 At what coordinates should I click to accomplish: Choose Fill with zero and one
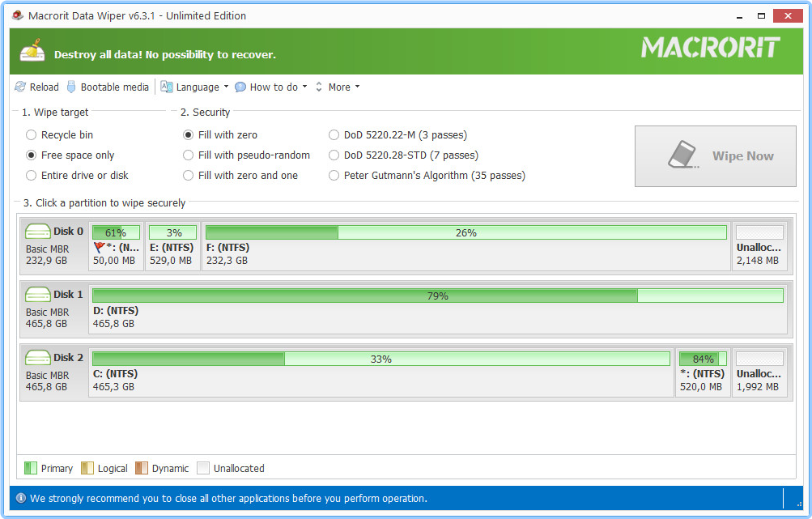(x=240, y=175)
